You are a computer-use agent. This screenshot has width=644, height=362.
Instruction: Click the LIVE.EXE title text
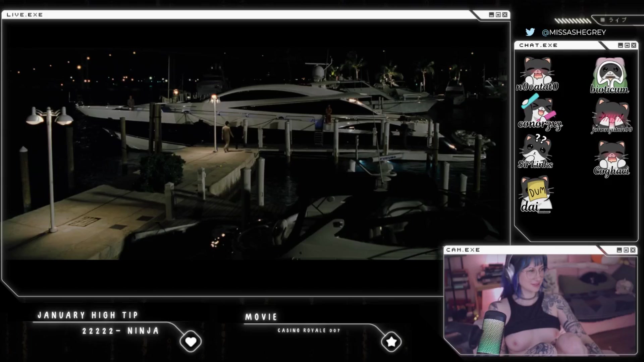(x=25, y=15)
